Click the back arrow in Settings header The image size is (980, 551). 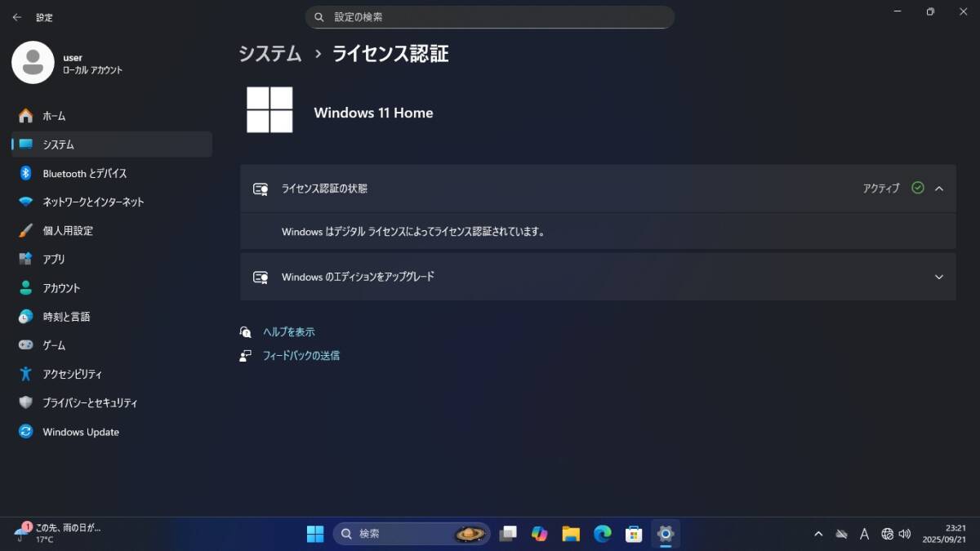(x=16, y=17)
